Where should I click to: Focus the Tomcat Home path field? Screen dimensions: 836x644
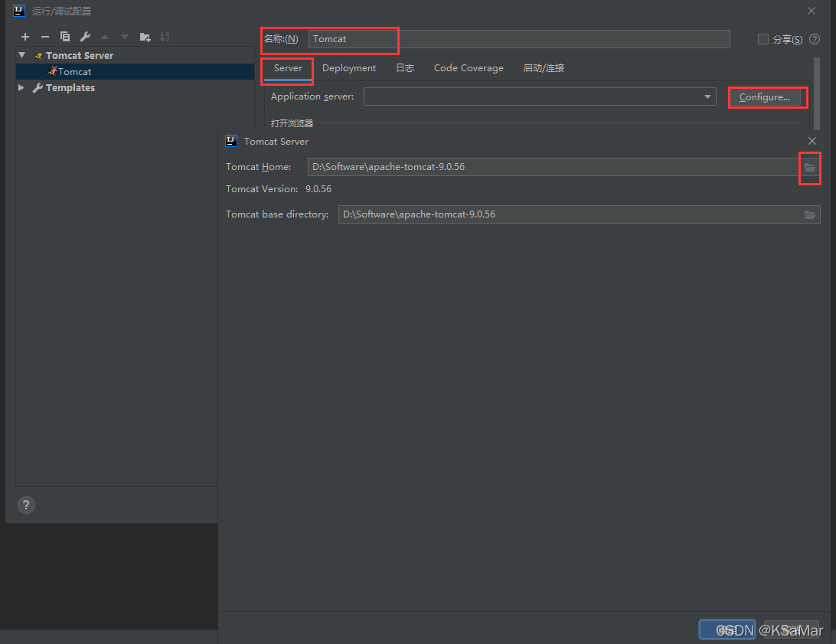(554, 167)
